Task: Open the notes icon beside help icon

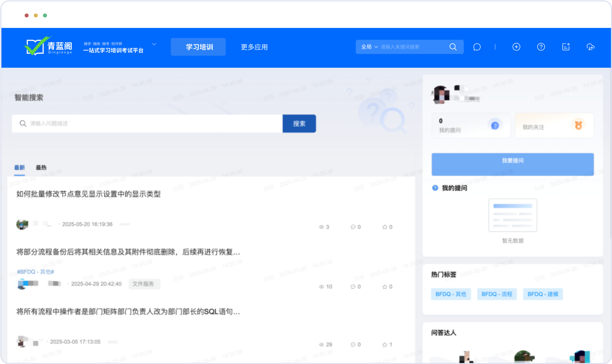Action: point(566,47)
